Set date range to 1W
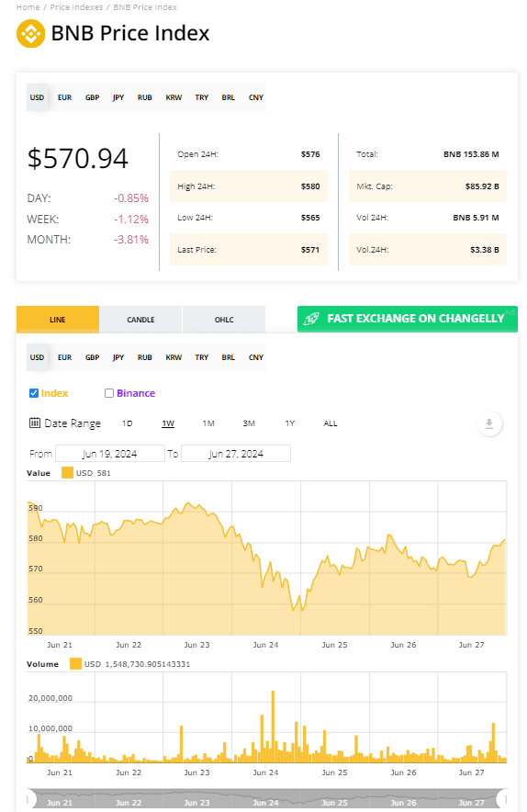 (x=168, y=423)
